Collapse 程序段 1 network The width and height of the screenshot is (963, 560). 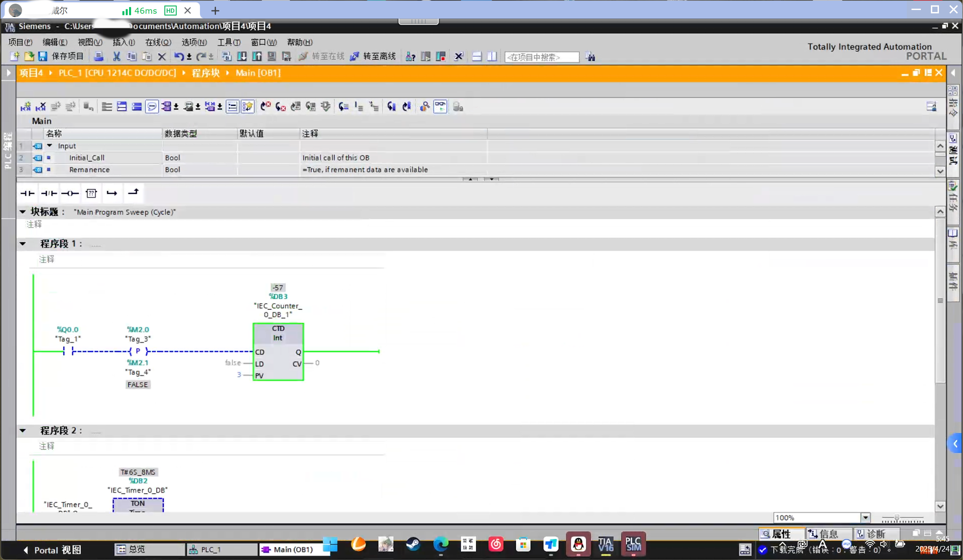pos(23,244)
